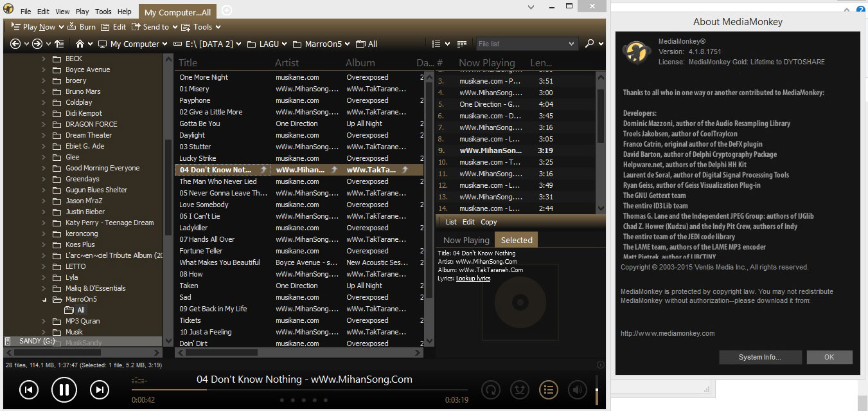Expand the Bruno Mars folder node

click(44, 91)
